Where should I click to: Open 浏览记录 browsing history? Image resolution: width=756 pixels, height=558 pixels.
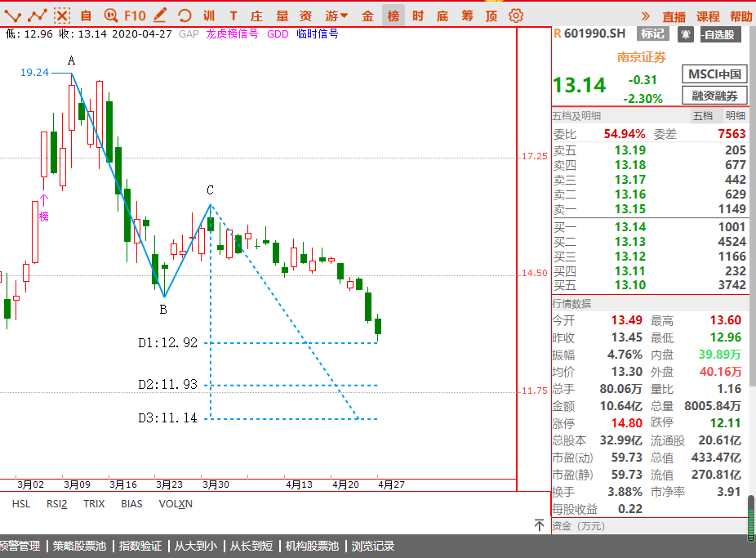pyautogui.click(x=373, y=546)
